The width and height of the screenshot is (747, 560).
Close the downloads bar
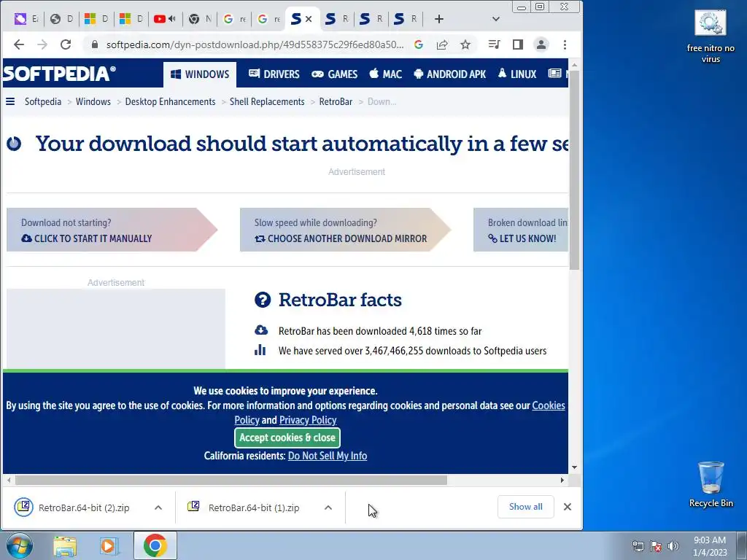click(x=568, y=507)
